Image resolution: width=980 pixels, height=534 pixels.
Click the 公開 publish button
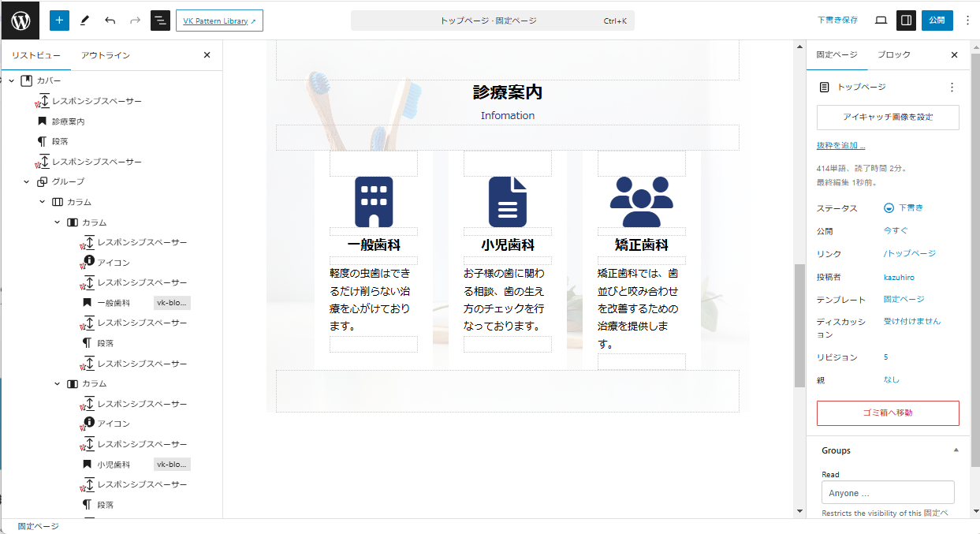(937, 21)
